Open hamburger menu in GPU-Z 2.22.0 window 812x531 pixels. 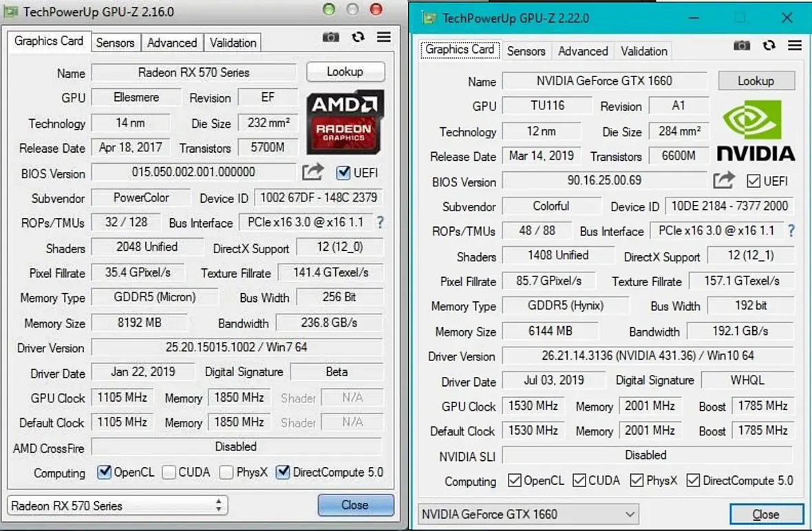click(x=795, y=45)
